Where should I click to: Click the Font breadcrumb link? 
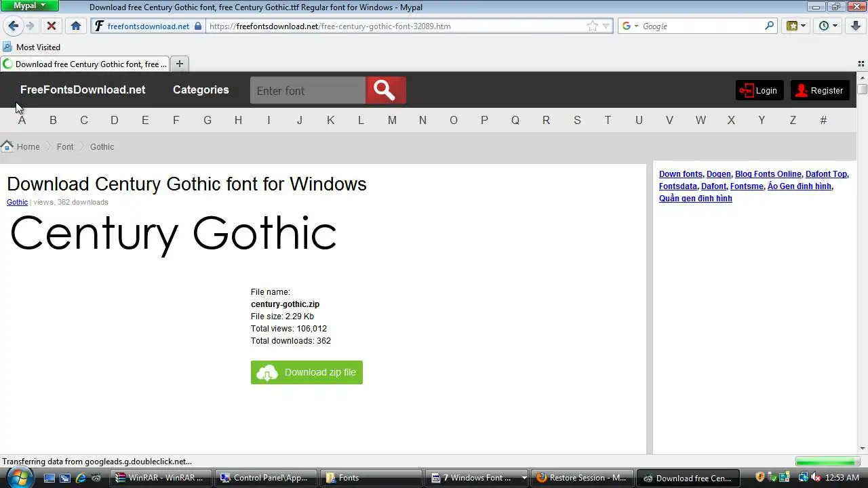[x=65, y=146]
